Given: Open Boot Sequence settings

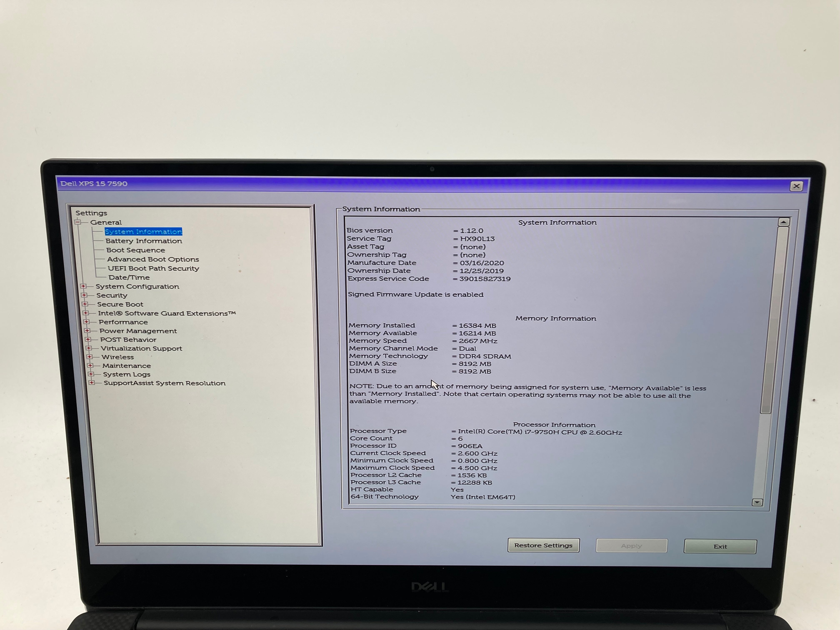Looking at the screenshot, I should point(136,250).
